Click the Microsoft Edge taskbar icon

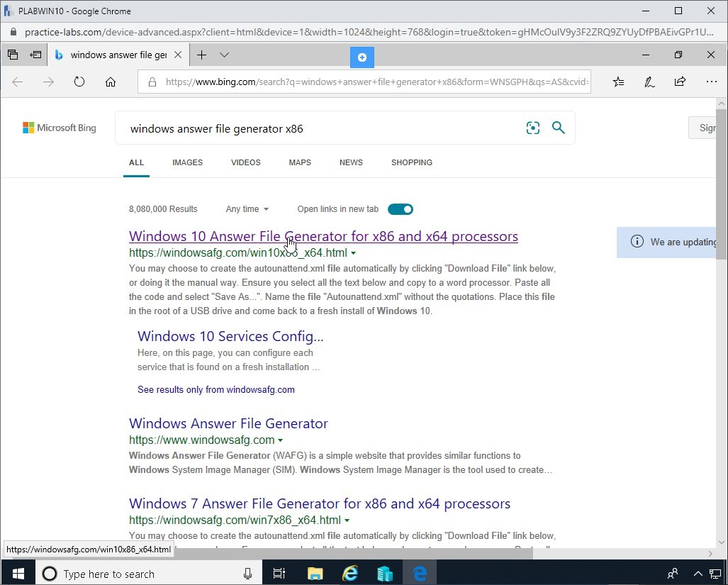point(420,574)
